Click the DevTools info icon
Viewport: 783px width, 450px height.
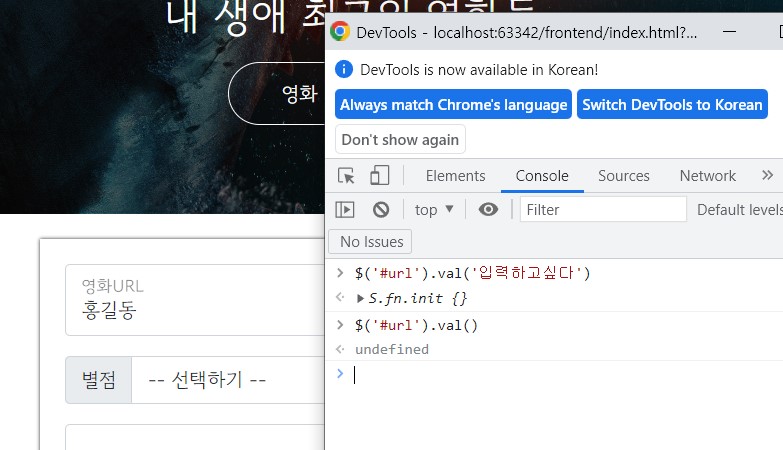coord(344,69)
